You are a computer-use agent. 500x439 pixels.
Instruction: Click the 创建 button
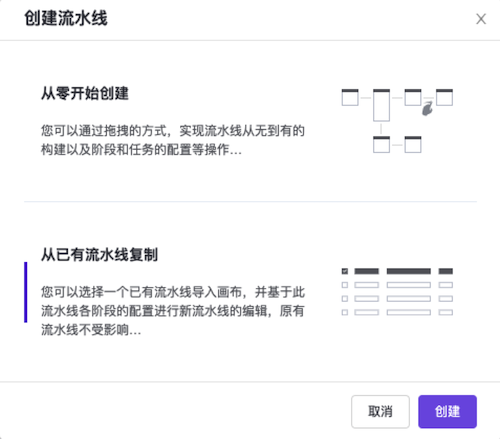(x=447, y=411)
